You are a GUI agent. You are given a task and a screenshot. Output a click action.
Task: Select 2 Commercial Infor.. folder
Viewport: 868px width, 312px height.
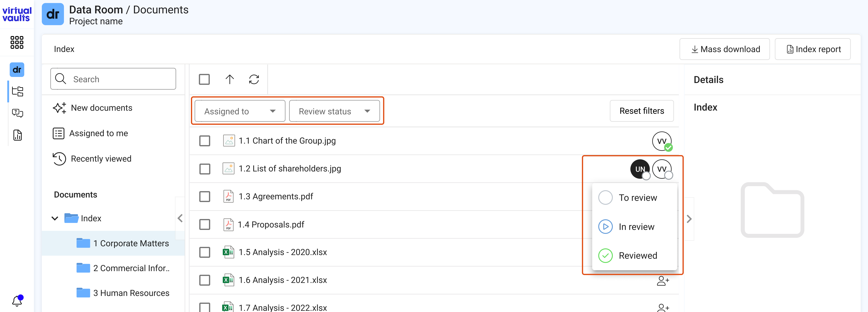(x=123, y=268)
